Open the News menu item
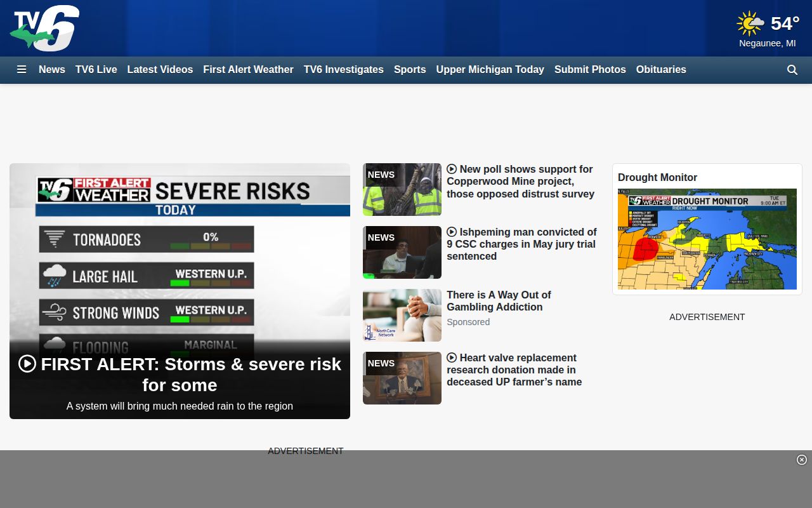The image size is (812, 508). [52, 70]
